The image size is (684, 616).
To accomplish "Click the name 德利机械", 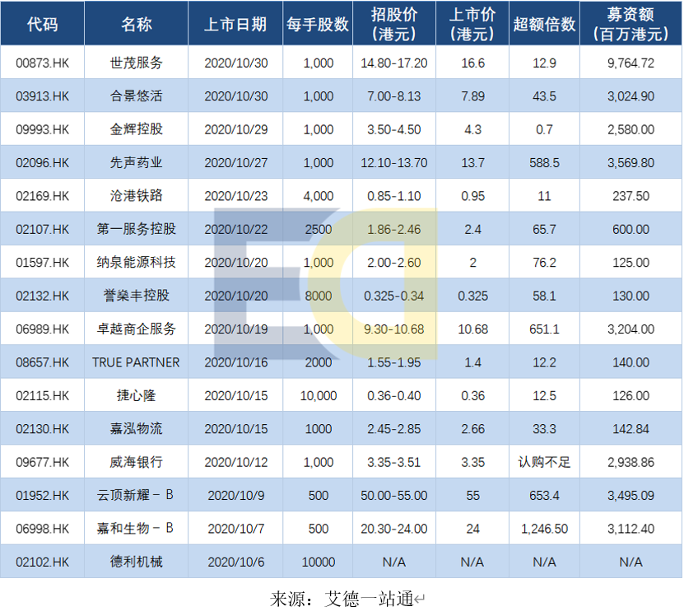I will [136, 562].
